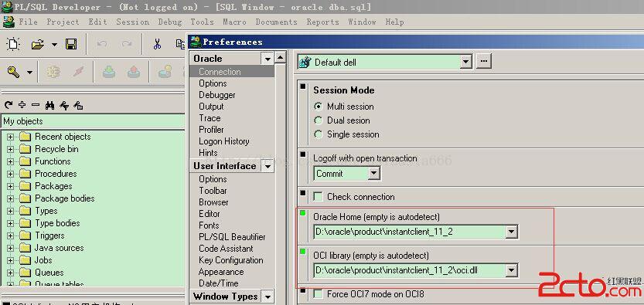
Task: Click the Execute gear icon
Action: coord(53,73)
